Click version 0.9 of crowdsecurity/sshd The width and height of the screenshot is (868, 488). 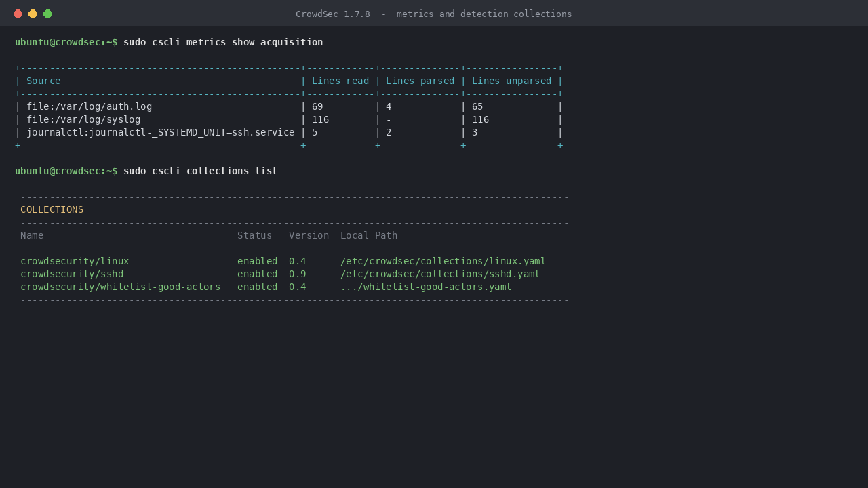click(x=298, y=274)
